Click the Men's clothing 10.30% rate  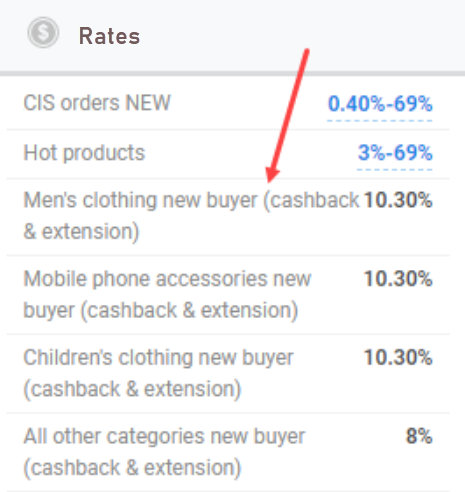pyautogui.click(x=398, y=200)
